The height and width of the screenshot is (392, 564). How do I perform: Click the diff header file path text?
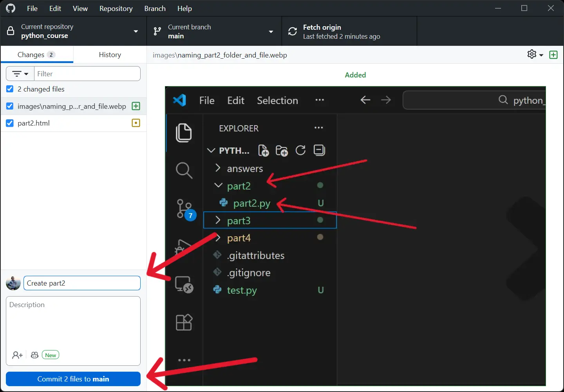(220, 55)
